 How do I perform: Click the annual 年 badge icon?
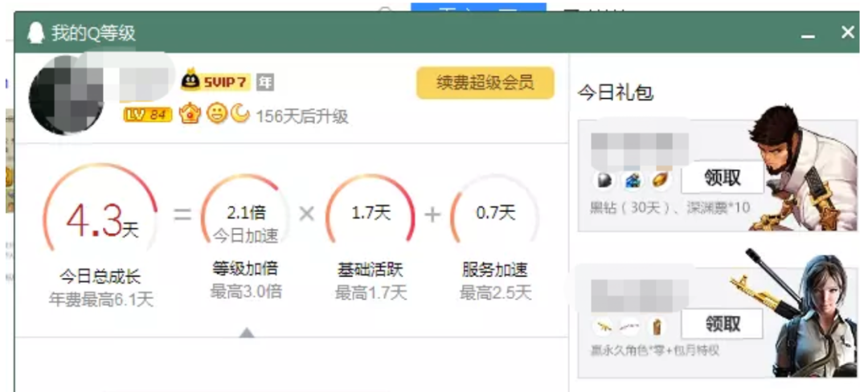pyautogui.click(x=265, y=83)
